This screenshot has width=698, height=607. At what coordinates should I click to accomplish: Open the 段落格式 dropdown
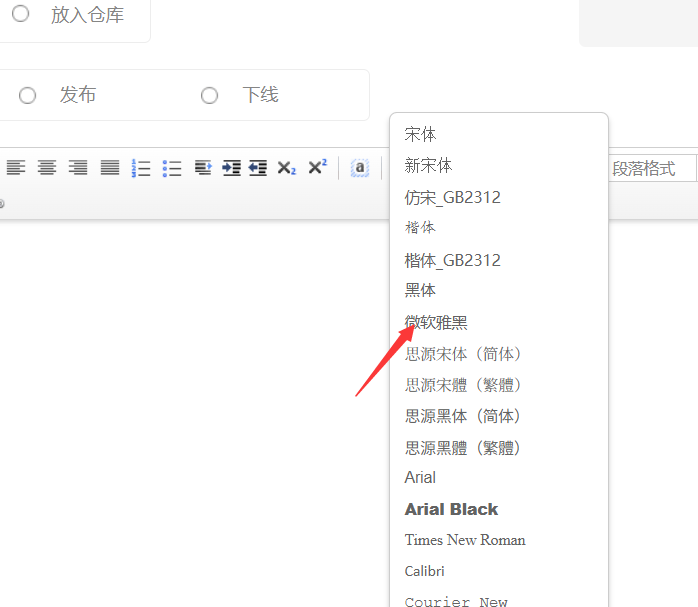coord(653,168)
